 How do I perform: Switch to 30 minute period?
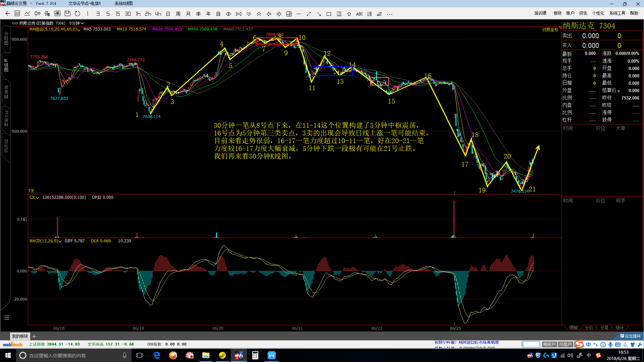[x=128, y=14]
